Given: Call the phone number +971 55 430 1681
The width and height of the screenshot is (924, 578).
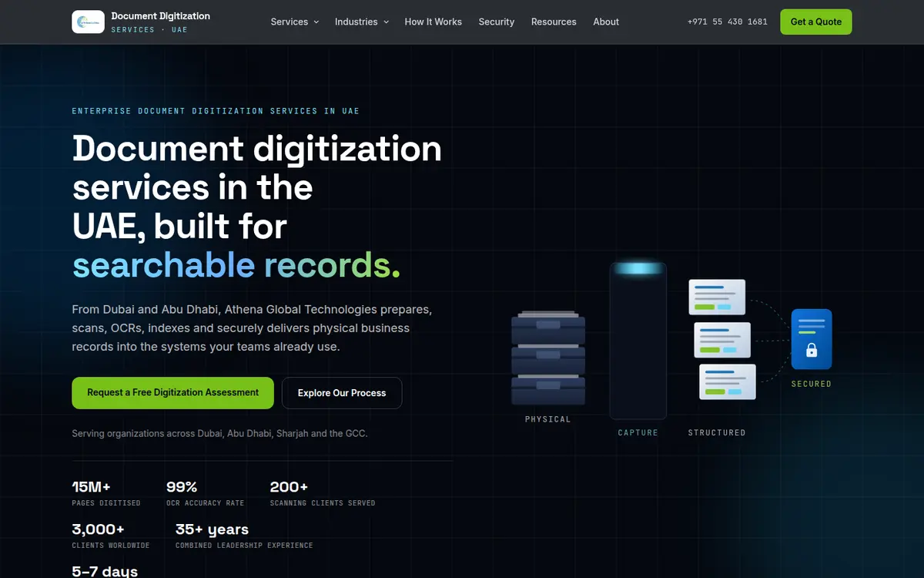Looking at the screenshot, I should (x=728, y=22).
